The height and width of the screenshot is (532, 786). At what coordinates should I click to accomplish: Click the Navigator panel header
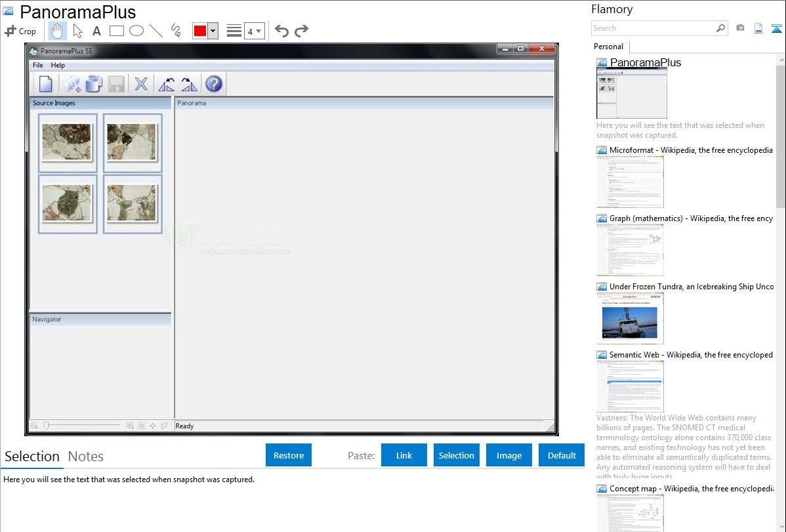click(100, 319)
